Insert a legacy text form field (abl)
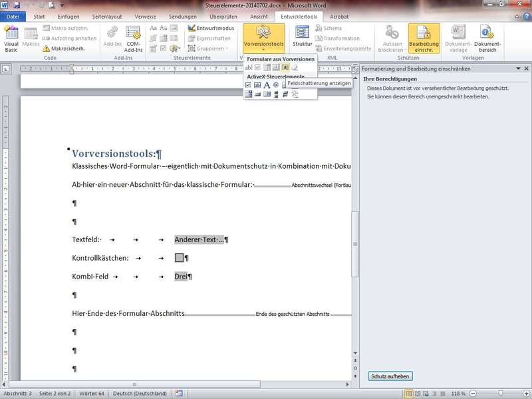532x399 pixels. tap(249, 67)
